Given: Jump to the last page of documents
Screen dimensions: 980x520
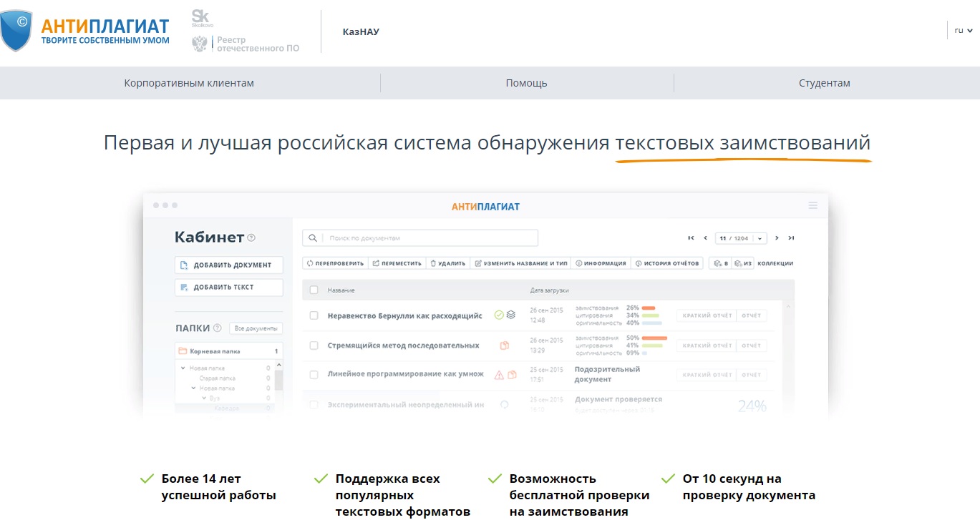Looking at the screenshot, I should [x=791, y=238].
